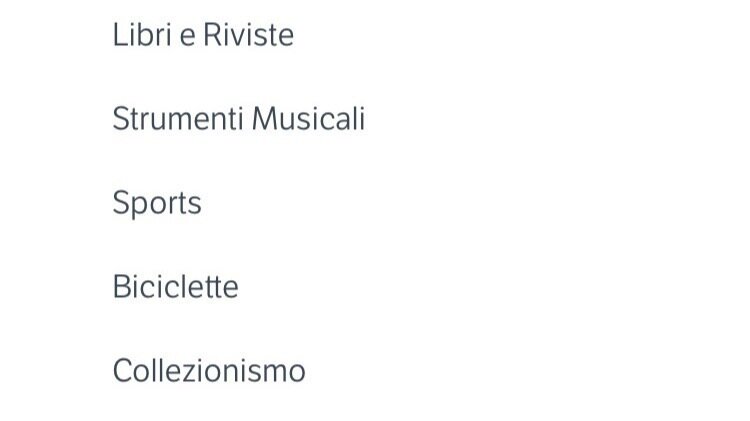Viewport: 750px width, 421px height.
Task: Tap the Biciclette list entry
Action: click(x=175, y=287)
